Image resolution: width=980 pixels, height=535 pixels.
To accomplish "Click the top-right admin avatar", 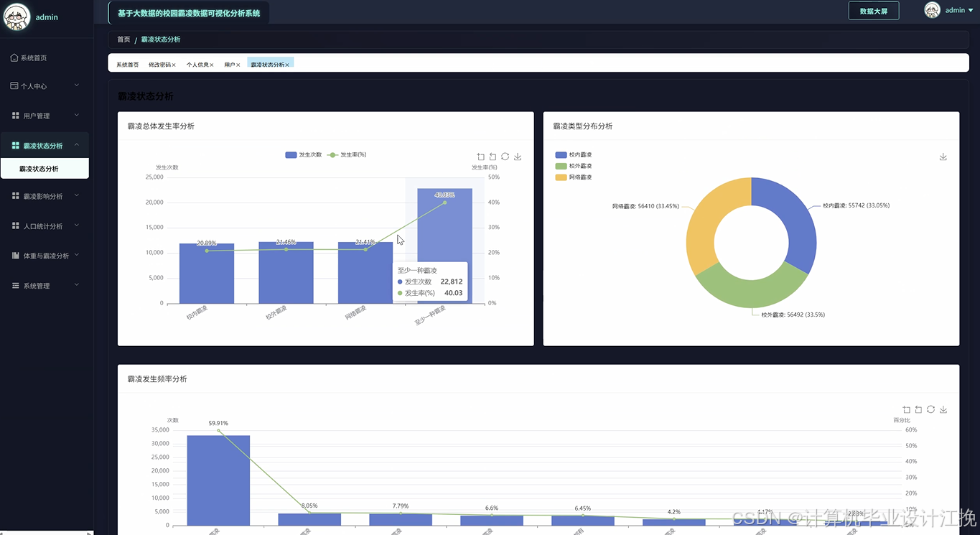I will point(932,10).
